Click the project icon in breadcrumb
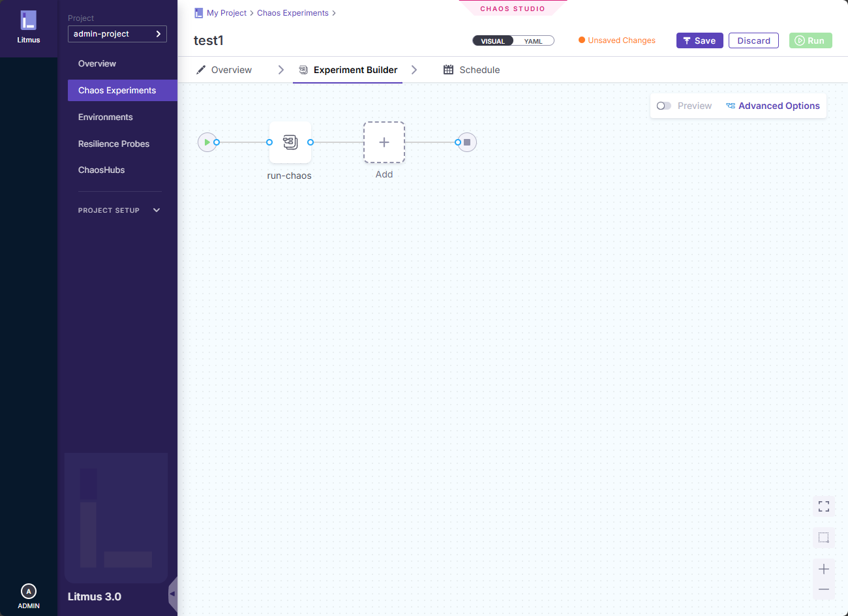 [x=199, y=13]
